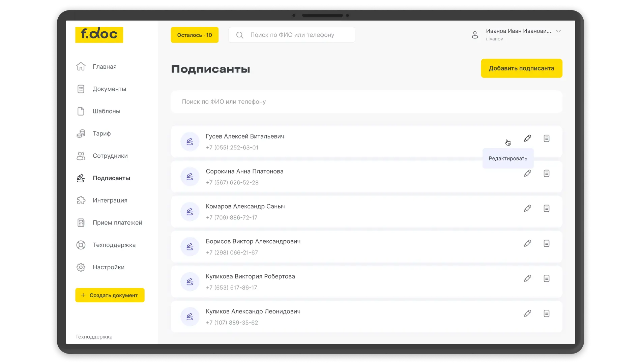This screenshot has height=364, width=641.
Task: Click the f.doc logo
Action: coord(99,35)
